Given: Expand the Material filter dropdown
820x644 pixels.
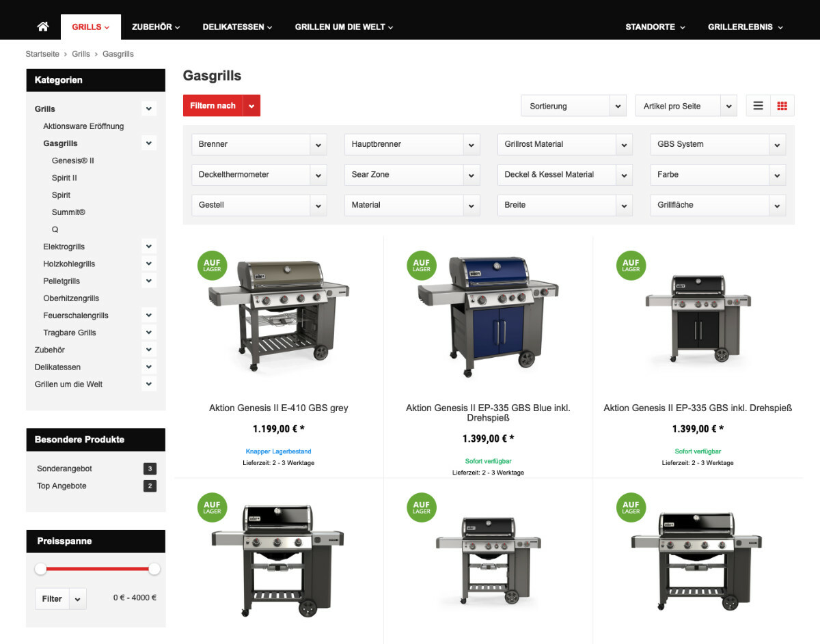Looking at the screenshot, I should 412,205.
